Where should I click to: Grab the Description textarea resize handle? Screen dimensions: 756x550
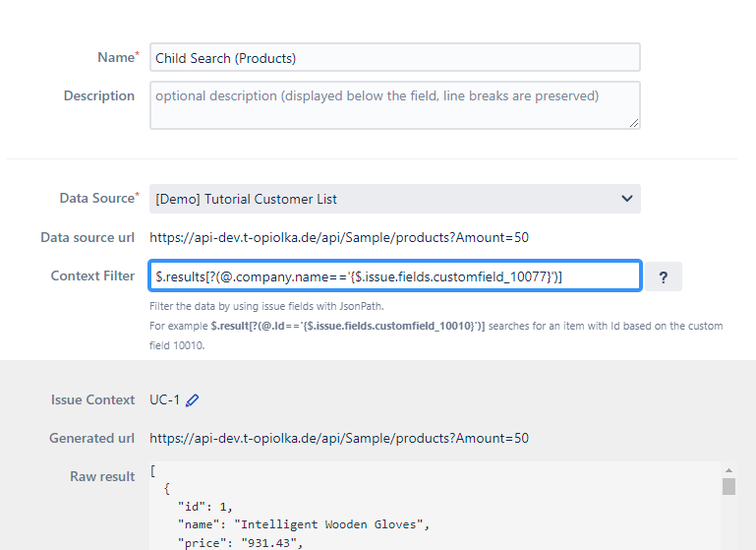[x=634, y=123]
